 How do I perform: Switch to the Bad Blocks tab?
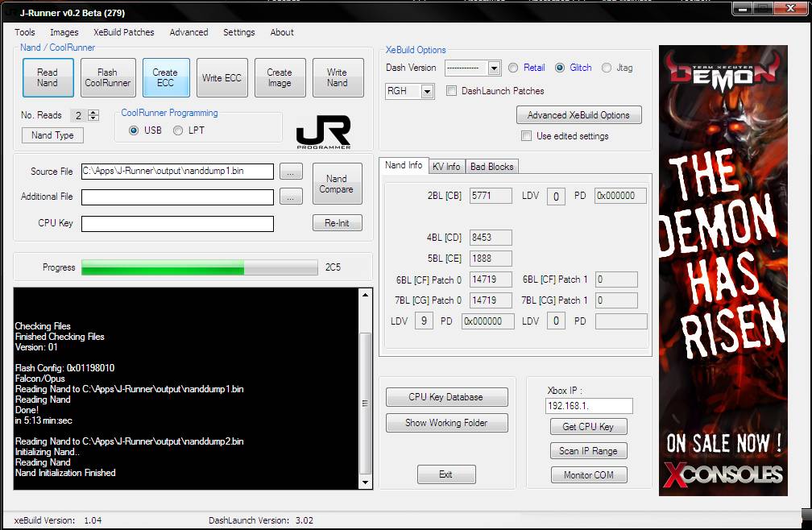coord(492,167)
